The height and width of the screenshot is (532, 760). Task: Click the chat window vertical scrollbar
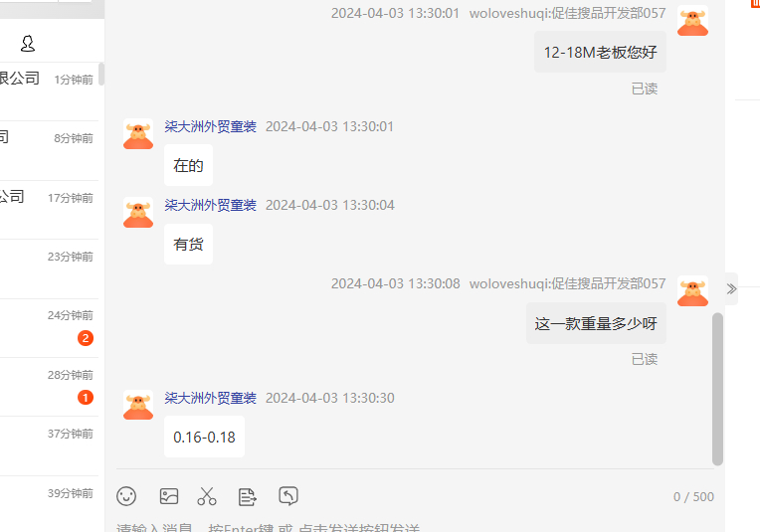pos(717,389)
